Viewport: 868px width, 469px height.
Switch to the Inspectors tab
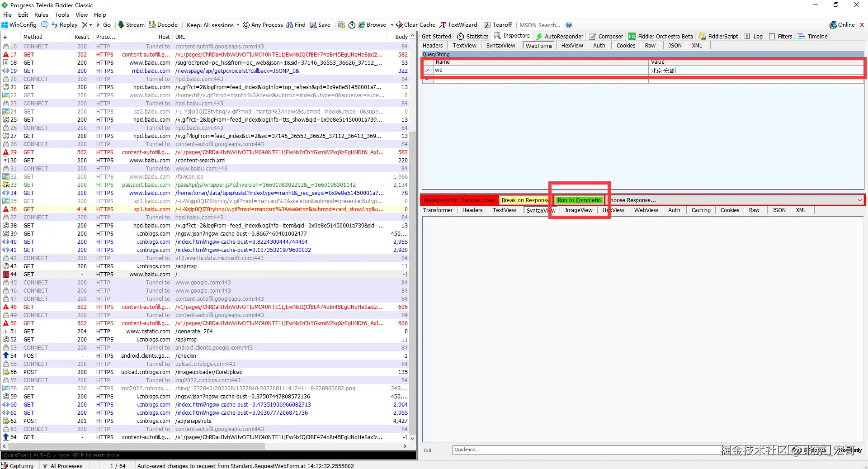click(512, 36)
